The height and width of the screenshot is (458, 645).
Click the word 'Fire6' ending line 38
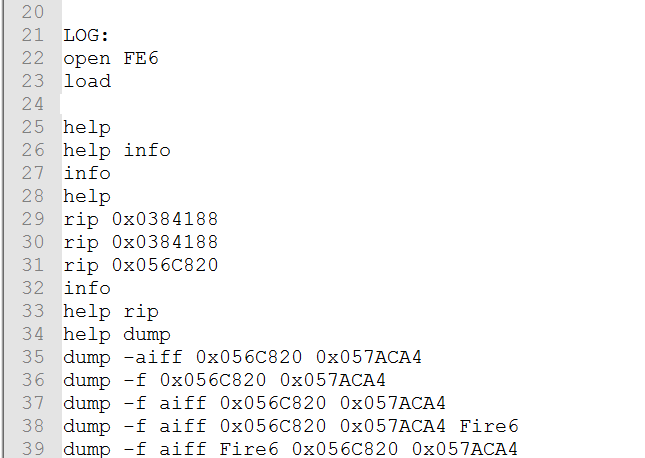pos(489,426)
